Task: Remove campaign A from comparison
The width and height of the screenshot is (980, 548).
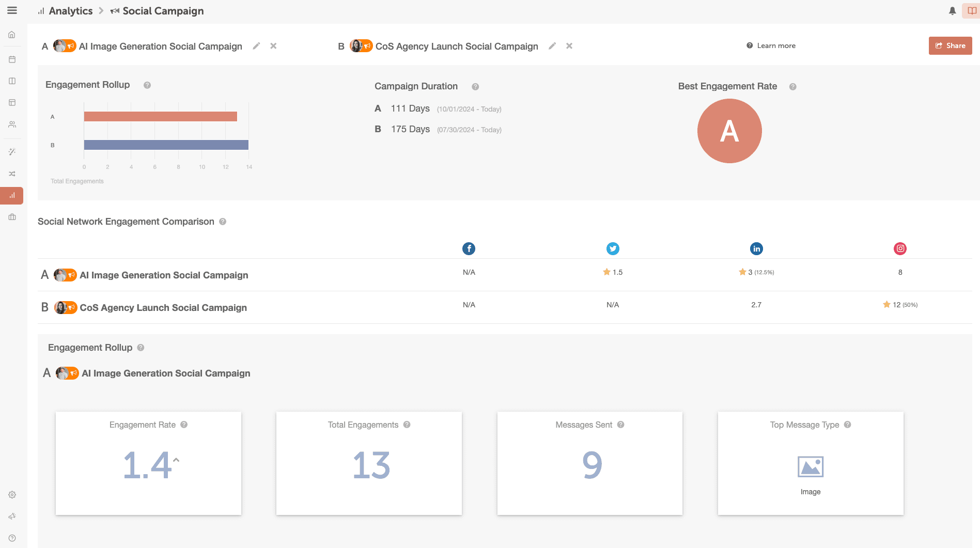Action: 273,46
